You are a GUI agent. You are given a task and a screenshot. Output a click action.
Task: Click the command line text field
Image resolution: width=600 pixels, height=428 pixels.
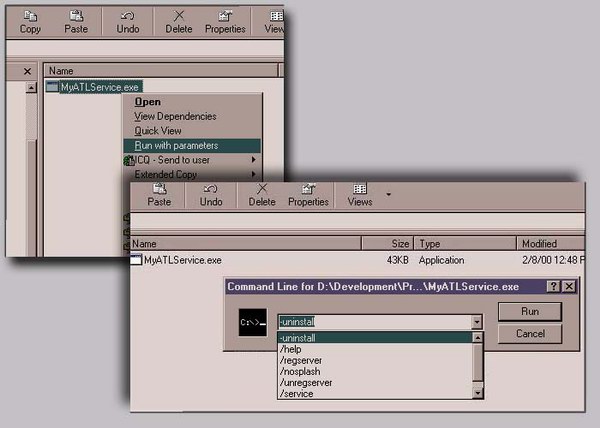tap(375, 322)
